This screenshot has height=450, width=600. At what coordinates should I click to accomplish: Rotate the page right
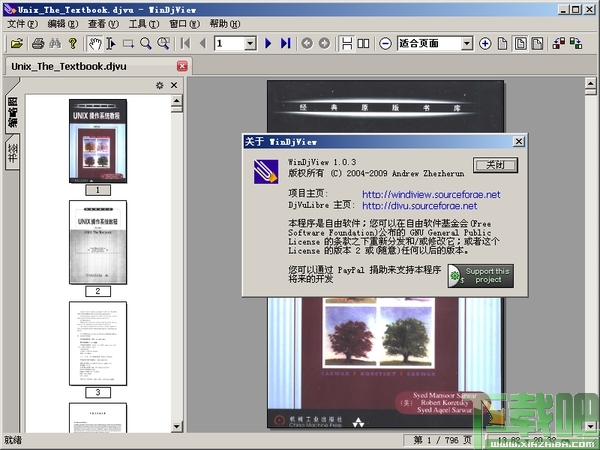[x=576, y=44]
